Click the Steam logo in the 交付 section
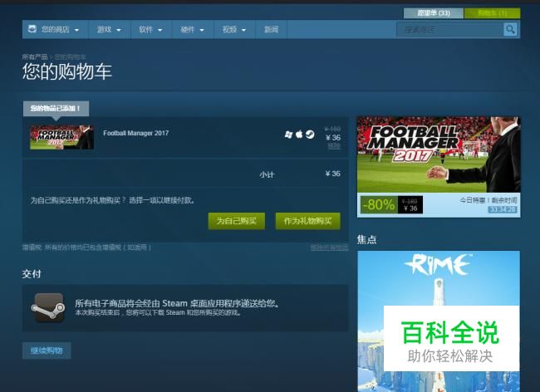The width and height of the screenshot is (540, 392). [48, 307]
